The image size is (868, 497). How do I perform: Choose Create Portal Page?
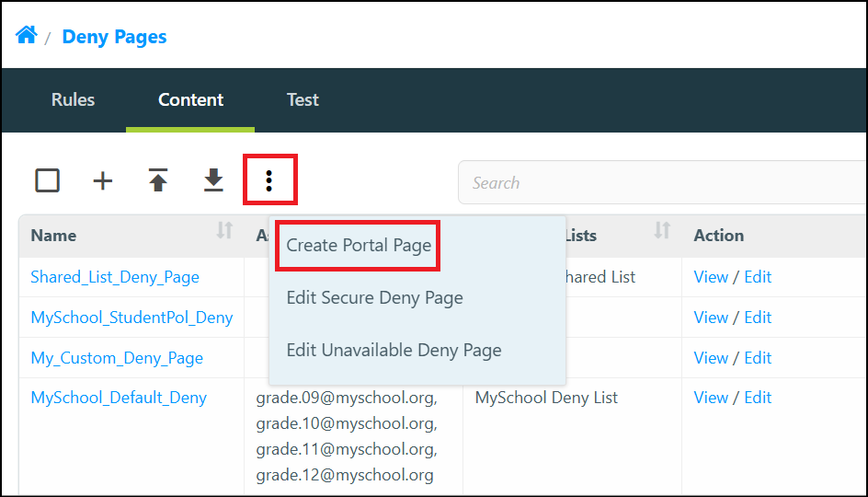pos(359,246)
